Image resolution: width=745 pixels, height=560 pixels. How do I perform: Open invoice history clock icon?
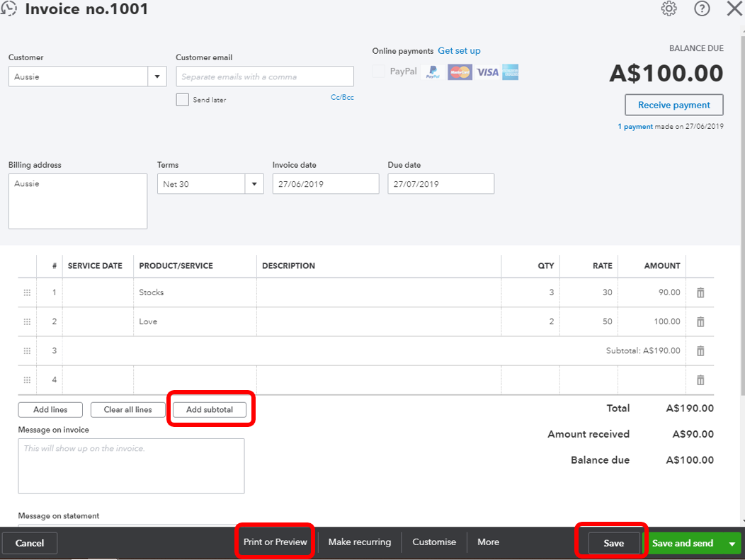pyautogui.click(x=10, y=9)
